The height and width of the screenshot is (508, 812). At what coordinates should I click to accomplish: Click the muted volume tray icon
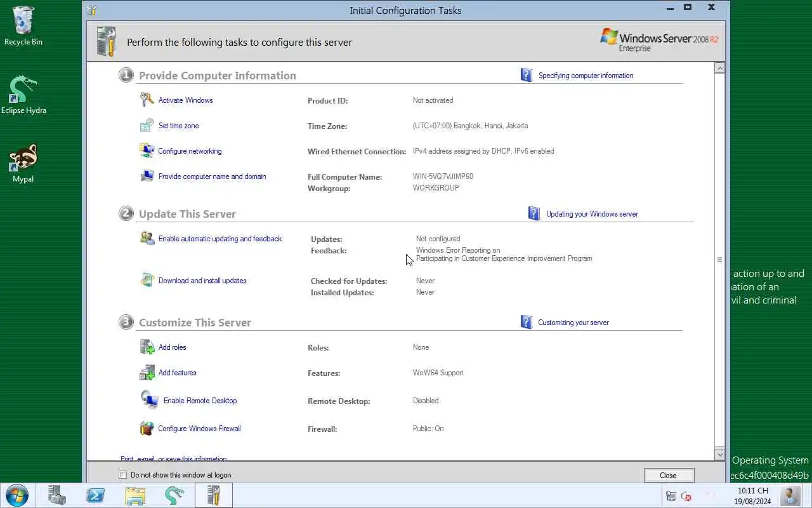click(x=686, y=496)
